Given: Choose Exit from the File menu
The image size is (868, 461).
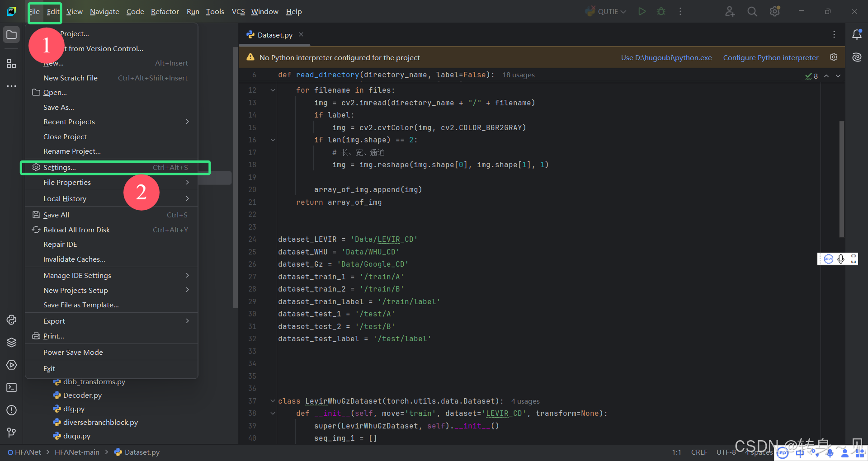Looking at the screenshot, I should pyautogui.click(x=112, y=368).
